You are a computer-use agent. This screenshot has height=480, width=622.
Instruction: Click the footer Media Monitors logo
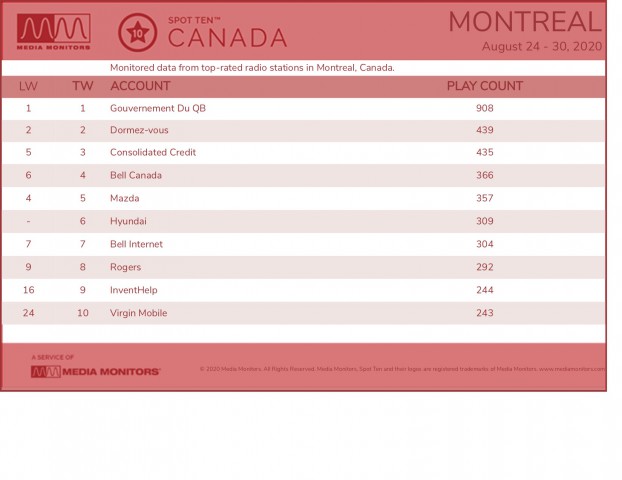click(x=96, y=371)
